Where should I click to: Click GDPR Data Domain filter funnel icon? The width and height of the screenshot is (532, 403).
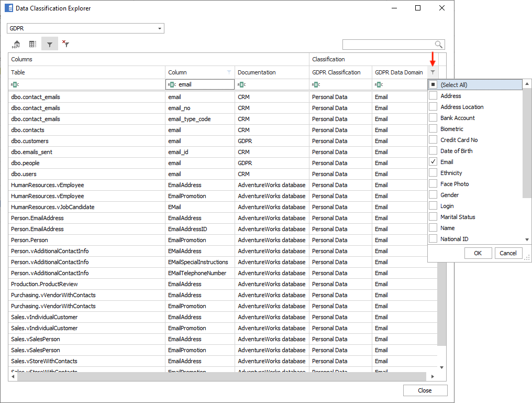point(433,72)
